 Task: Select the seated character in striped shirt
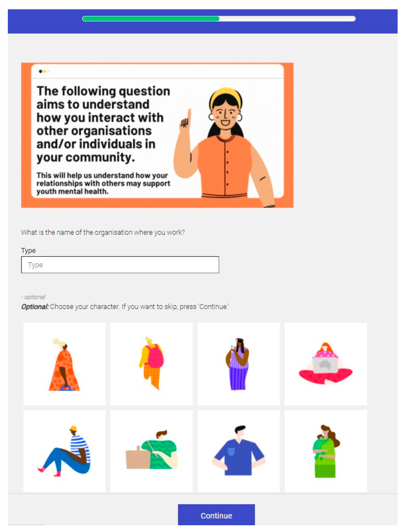[x=64, y=451]
